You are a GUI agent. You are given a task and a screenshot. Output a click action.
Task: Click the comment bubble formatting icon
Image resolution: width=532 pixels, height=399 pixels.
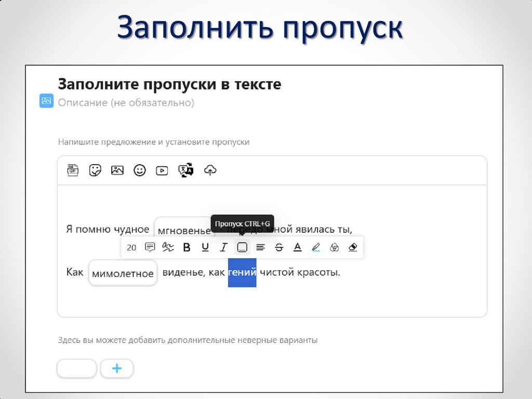pyautogui.click(x=150, y=247)
